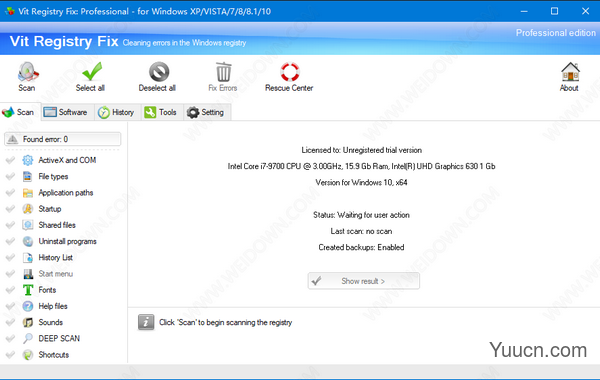Click 'Last scan: no scan' text

(x=361, y=231)
